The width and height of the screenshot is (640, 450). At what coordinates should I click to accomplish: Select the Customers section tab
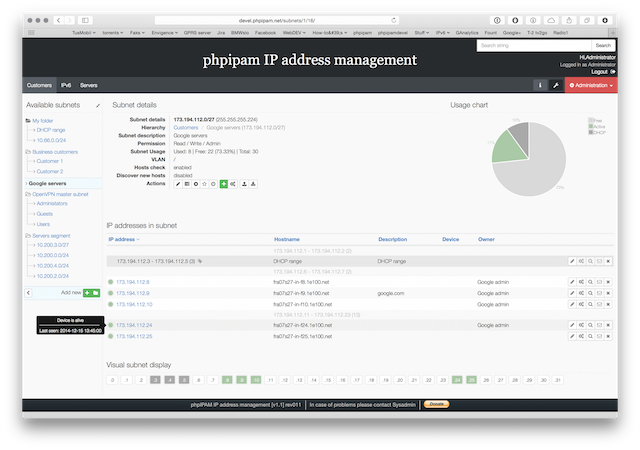click(x=39, y=85)
